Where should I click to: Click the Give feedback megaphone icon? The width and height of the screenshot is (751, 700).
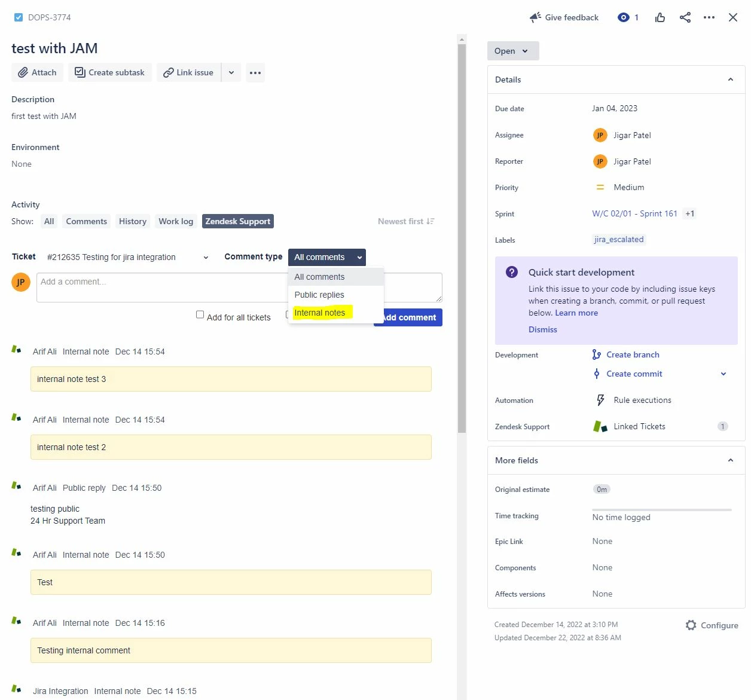click(x=535, y=17)
